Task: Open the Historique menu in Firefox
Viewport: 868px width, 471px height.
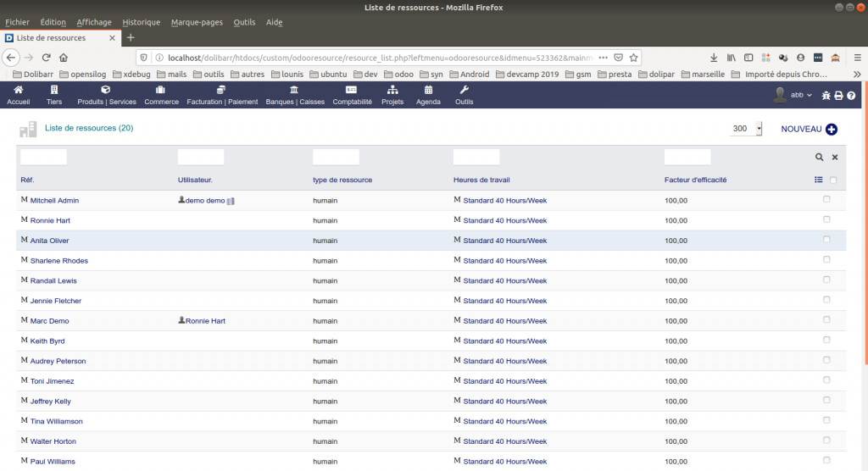Action: pyautogui.click(x=141, y=22)
